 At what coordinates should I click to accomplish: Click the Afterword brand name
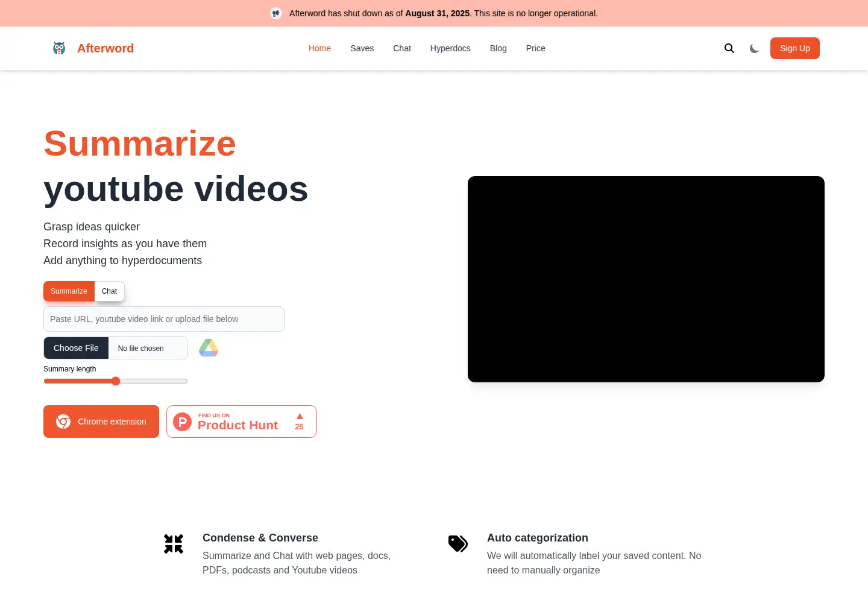(105, 48)
